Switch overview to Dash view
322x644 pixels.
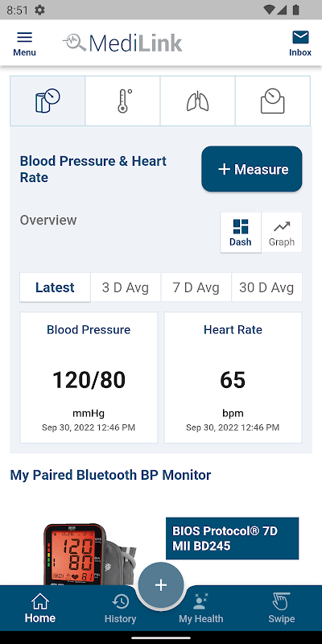pos(240,233)
